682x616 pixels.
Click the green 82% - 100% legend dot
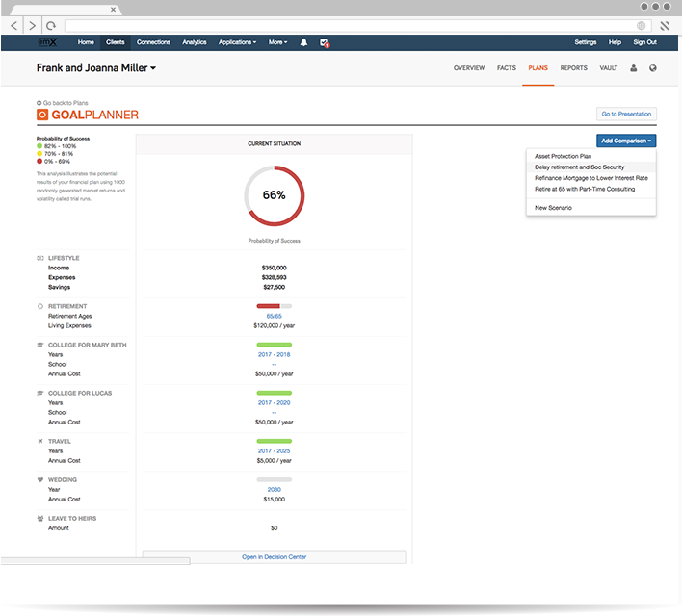coord(39,146)
